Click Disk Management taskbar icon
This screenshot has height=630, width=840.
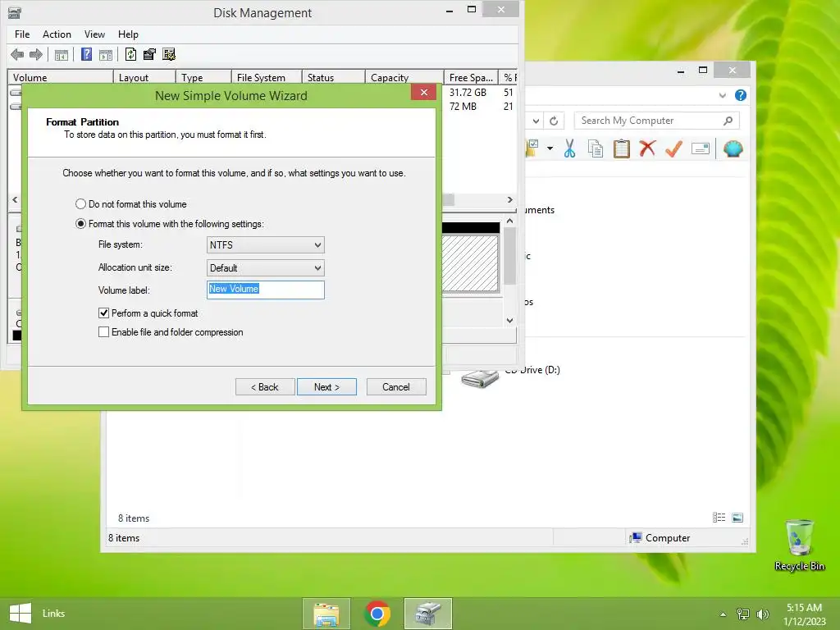pyautogui.click(x=428, y=614)
